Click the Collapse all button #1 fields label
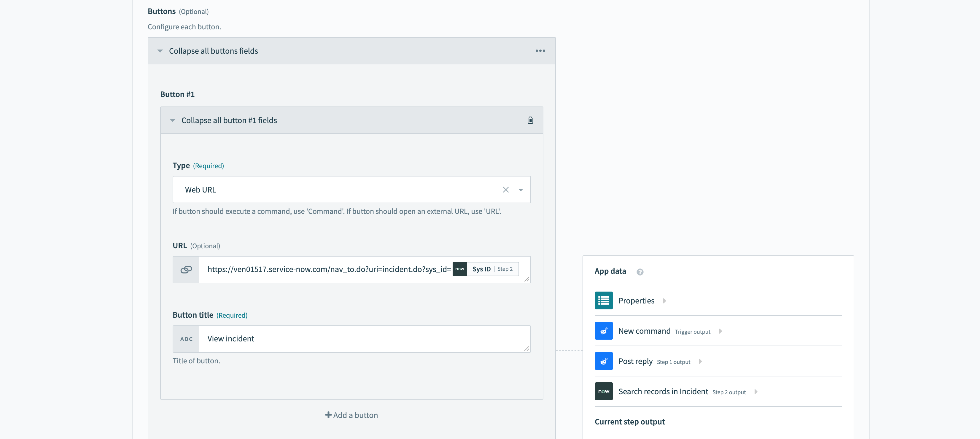This screenshot has height=439, width=980. [229, 120]
